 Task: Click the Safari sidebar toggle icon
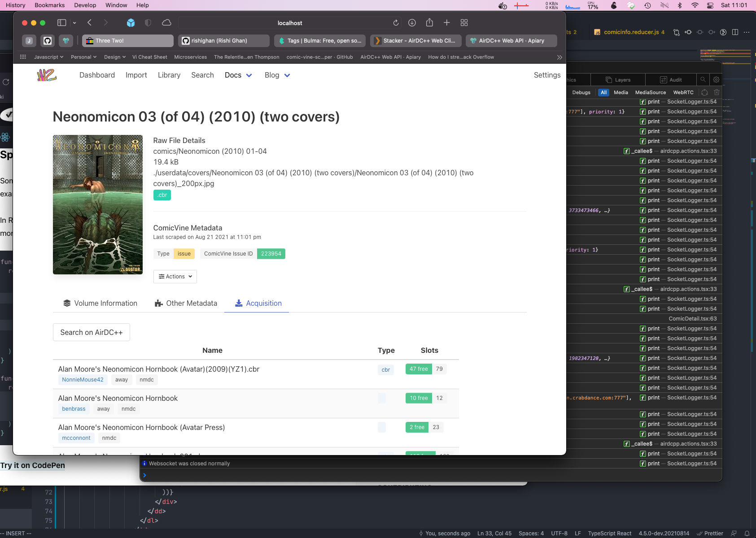pos(62,23)
